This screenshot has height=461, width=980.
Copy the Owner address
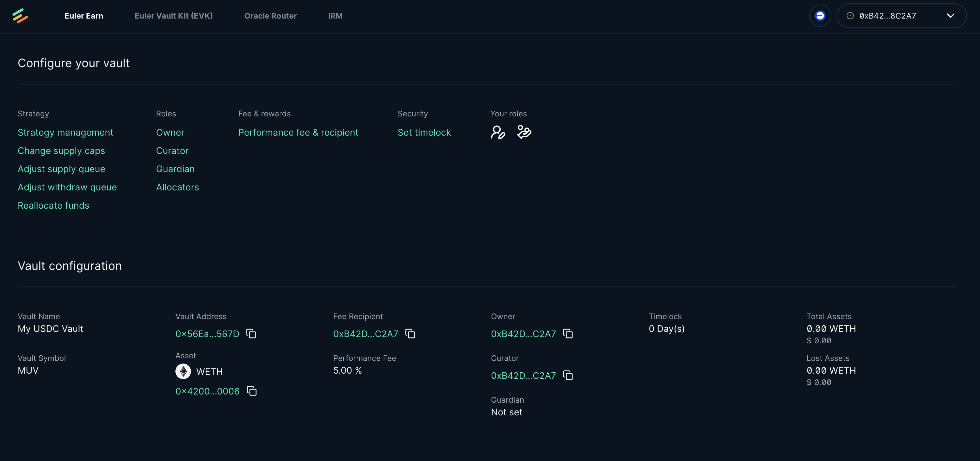click(568, 334)
